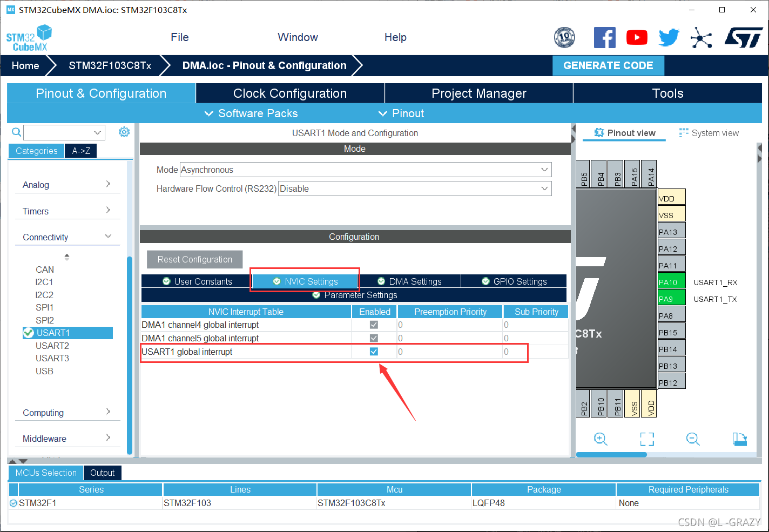Expand the Software Packs menu
This screenshot has height=532, width=769.
tap(251, 113)
